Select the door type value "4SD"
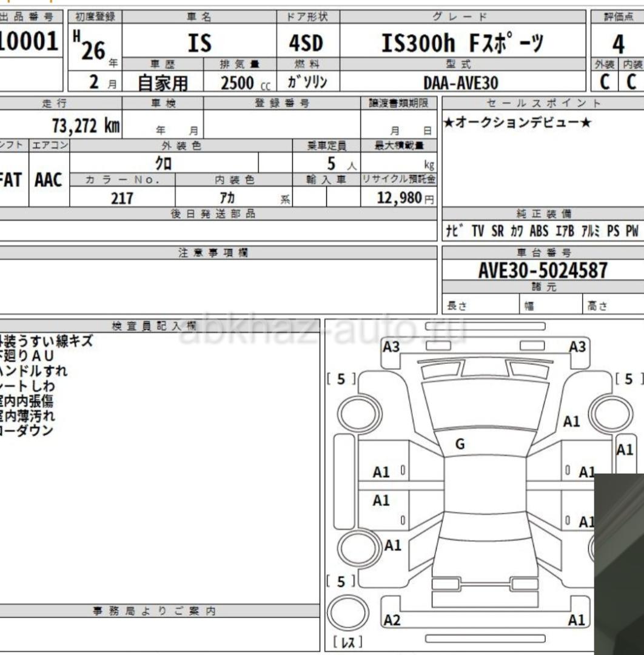 click(x=306, y=43)
